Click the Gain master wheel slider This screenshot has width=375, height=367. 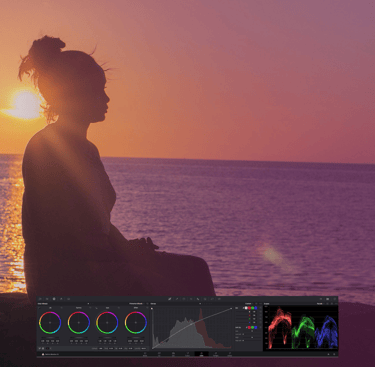coord(107,338)
